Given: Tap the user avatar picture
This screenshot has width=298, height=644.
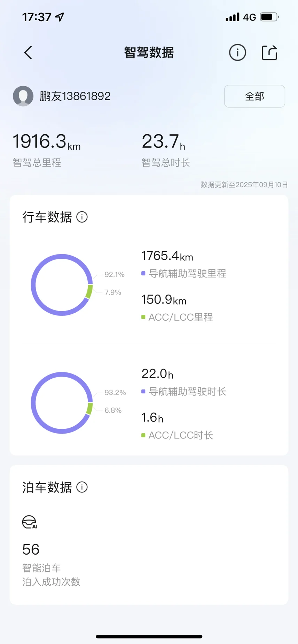Looking at the screenshot, I should point(23,96).
